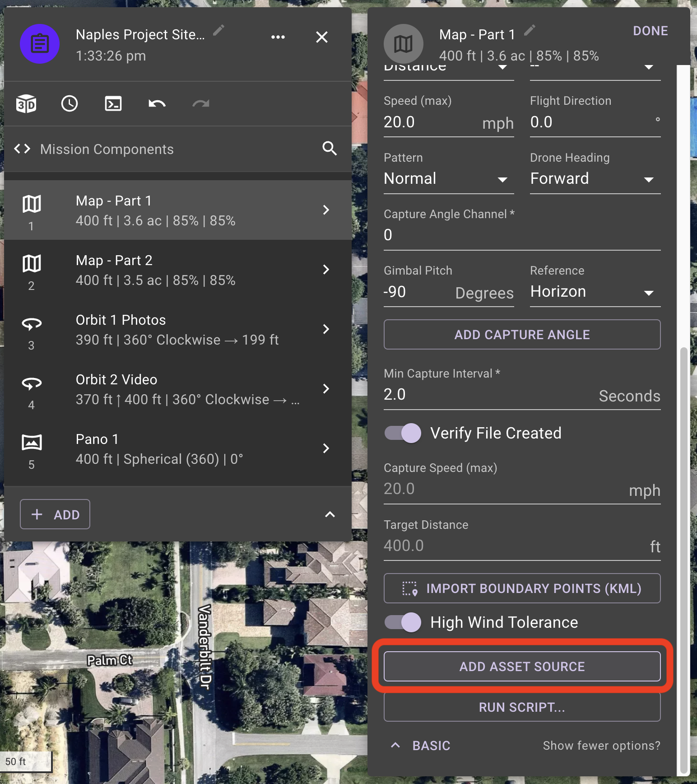
Task: Edit the Gimbal Pitch value
Action: pos(449,292)
